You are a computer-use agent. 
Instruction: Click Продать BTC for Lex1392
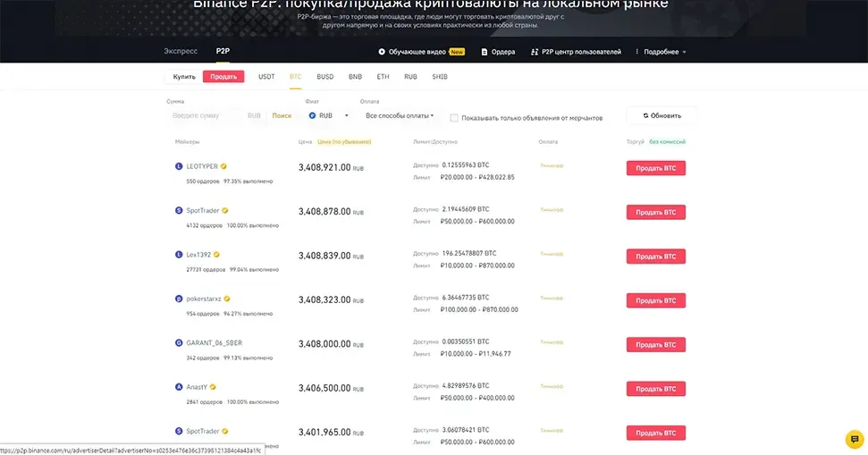(656, 257)
